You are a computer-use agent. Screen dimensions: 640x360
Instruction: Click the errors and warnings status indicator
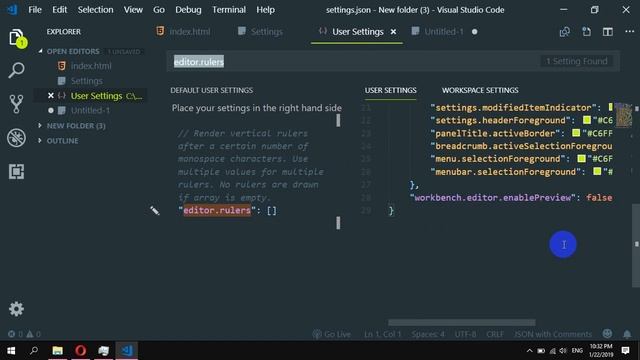point(24,334)
